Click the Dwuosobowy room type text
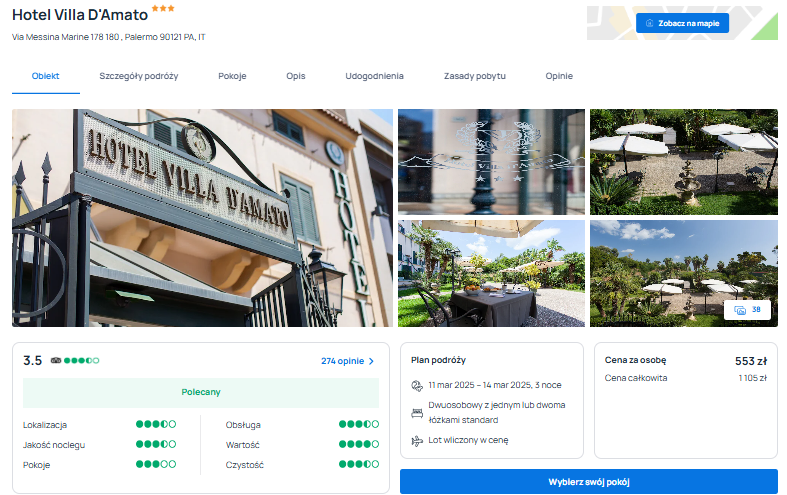This screenshot has width=787, height=495. pos(496,413)
